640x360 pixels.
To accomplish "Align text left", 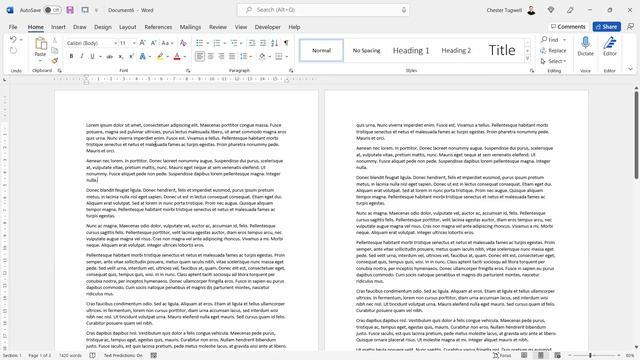I will click(200, 56).
